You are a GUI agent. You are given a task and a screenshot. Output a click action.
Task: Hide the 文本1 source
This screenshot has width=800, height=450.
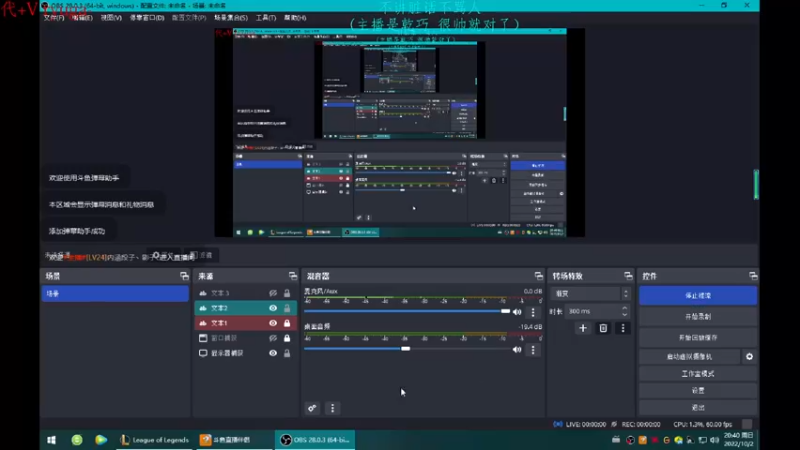point(273,323)
